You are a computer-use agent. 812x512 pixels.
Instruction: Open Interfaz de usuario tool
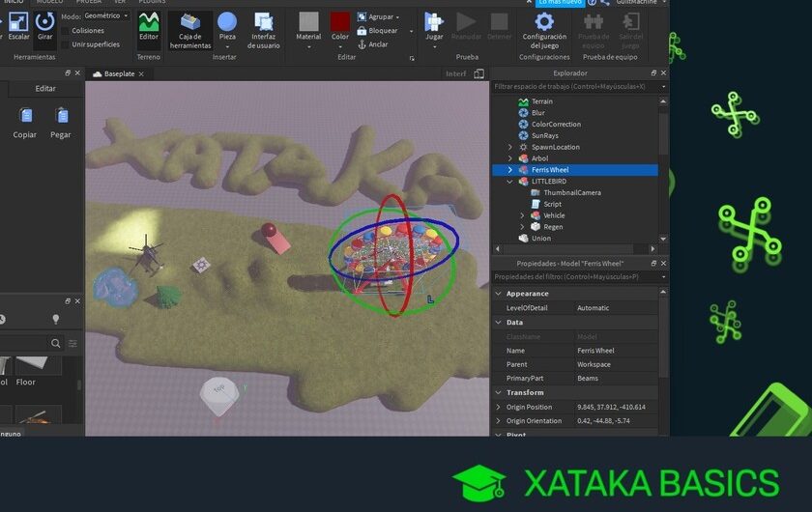[x=264, y=31]
